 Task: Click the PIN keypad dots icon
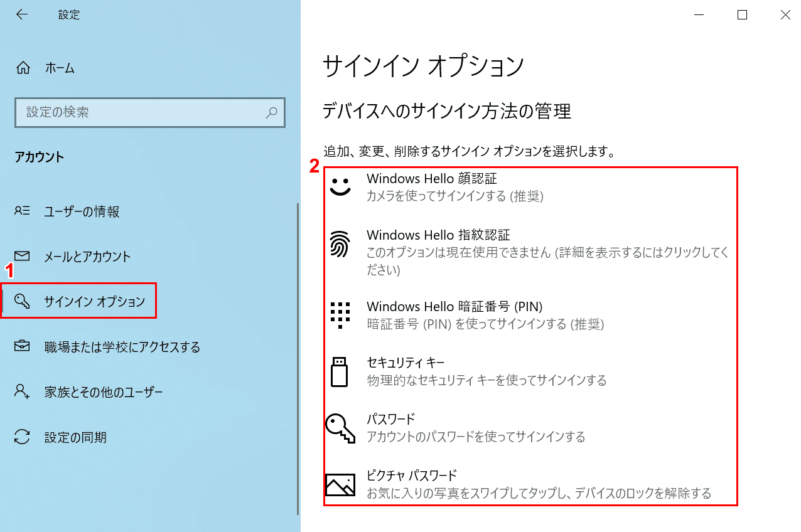pos(340,315)
